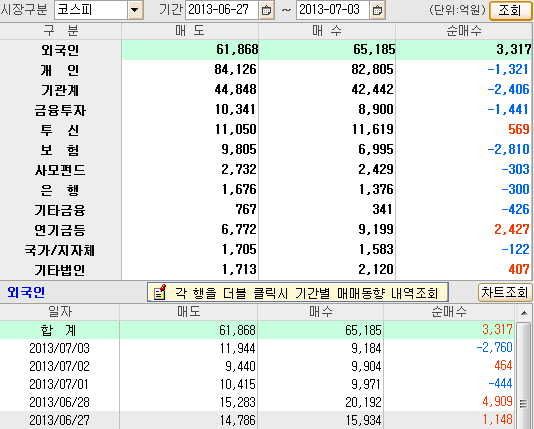Image resolution: width=534 pixels, height=429 pixels.
Task: Click the scrollbar up arrow in daily table
Action: click(524, 313)
